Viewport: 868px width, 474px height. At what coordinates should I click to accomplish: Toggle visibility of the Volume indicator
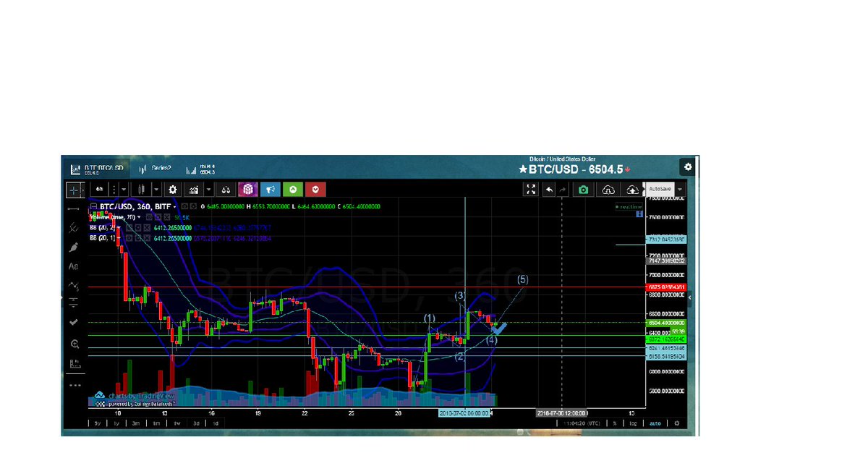pyautogui.click(x=149, y=217)
